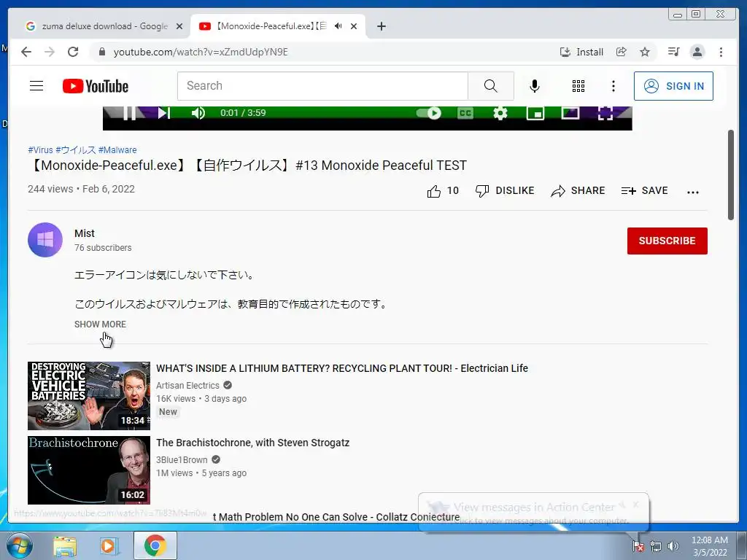Skip to next video in player
Screen dimensions: 747x560
[x=164, y=113]
